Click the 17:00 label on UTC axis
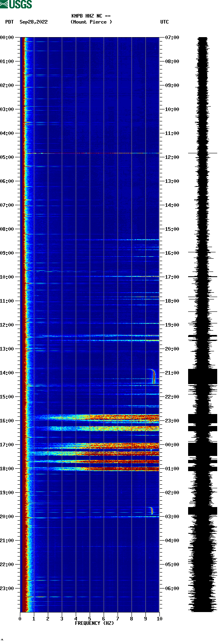 (x=172, y=277)
